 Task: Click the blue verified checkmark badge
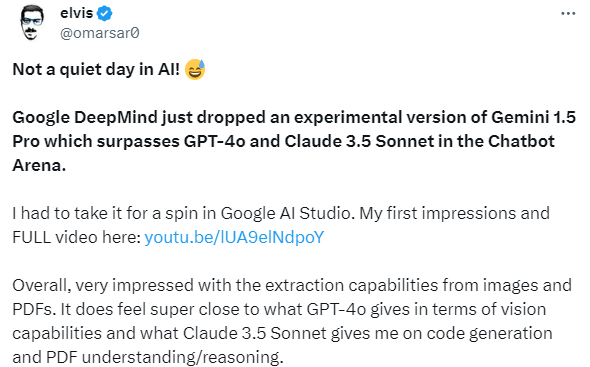[104, 14]
